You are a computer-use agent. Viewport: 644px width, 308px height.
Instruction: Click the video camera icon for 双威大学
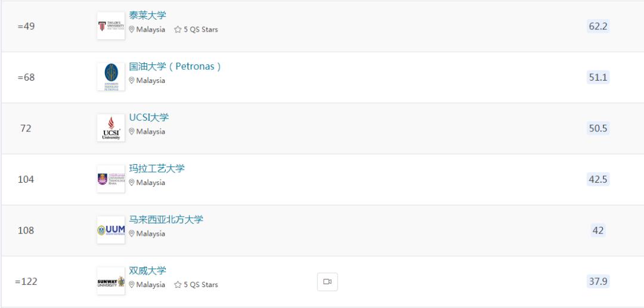[x=327, y=282]
